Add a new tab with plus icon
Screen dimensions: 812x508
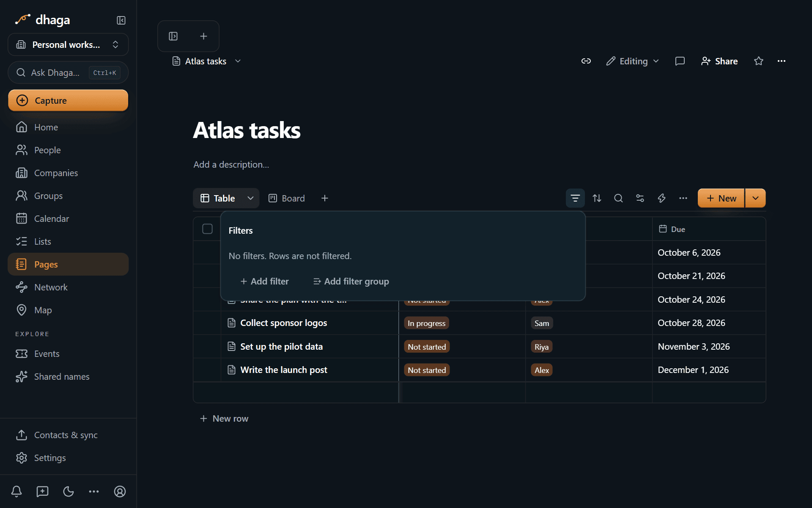[203, 36]
